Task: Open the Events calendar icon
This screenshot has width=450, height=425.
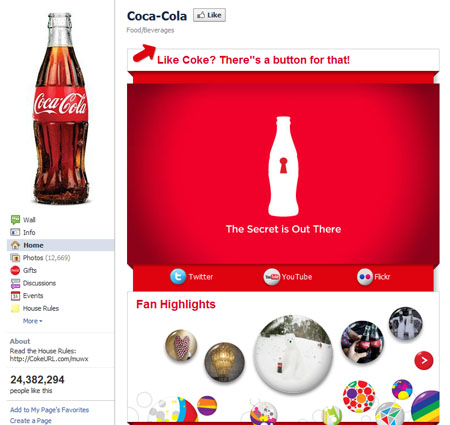Action: [15, 296]
